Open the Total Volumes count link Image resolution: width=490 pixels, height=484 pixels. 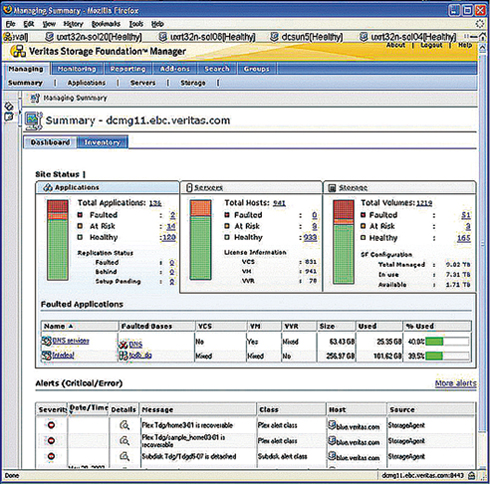[424, 203]
